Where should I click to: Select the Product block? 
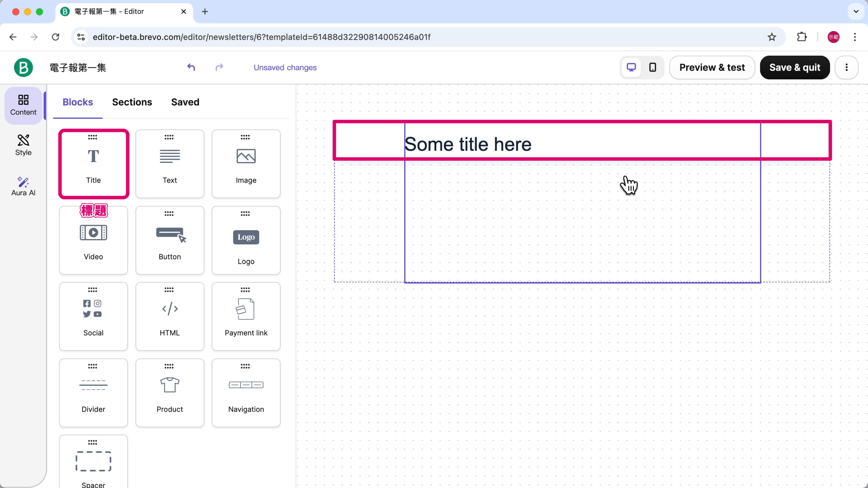pyautogui.click(x=170, y=392)
